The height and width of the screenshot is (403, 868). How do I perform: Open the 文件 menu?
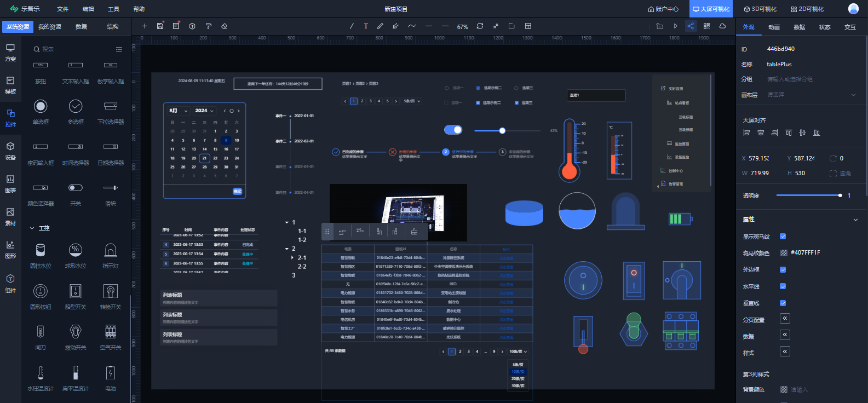(63, 9)
